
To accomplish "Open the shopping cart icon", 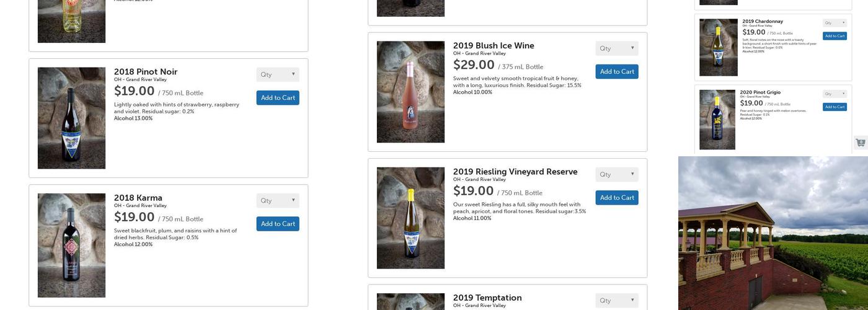I will [861, 143].
